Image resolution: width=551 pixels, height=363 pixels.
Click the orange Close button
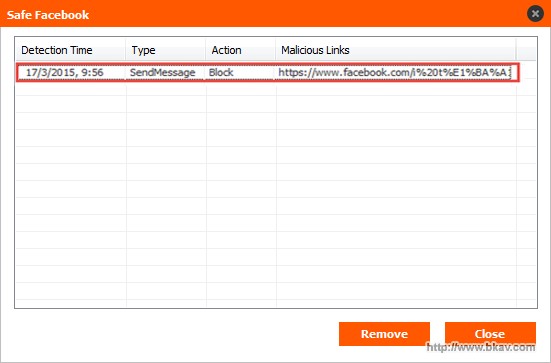[490, 333]
